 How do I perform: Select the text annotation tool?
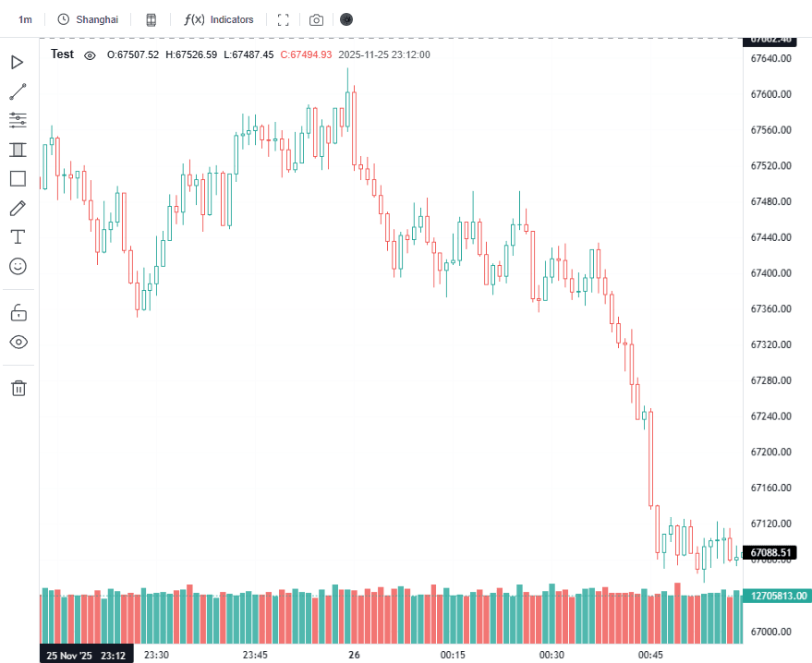pos(18,237)
